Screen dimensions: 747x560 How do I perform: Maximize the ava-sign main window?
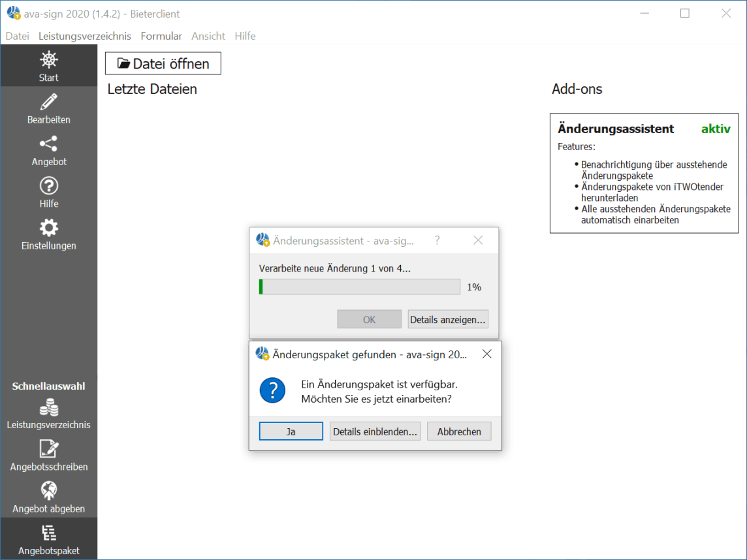coord(684,13)
